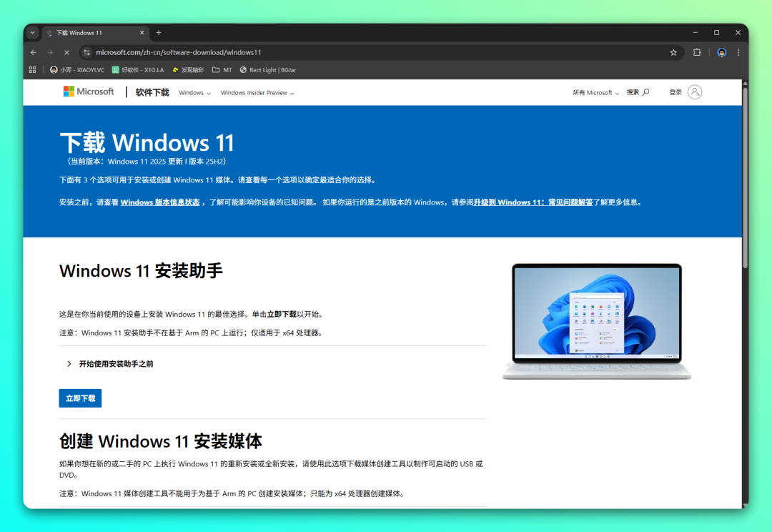Click the 立即下载 button
The height and width of the screenshot is (532, 772).
click(80, 398)
